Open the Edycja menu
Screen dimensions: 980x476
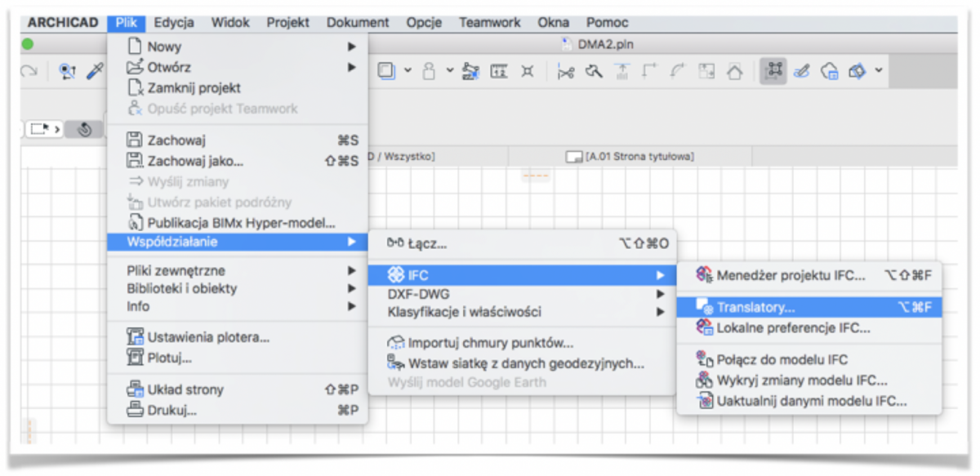click(x=174, y=23)
